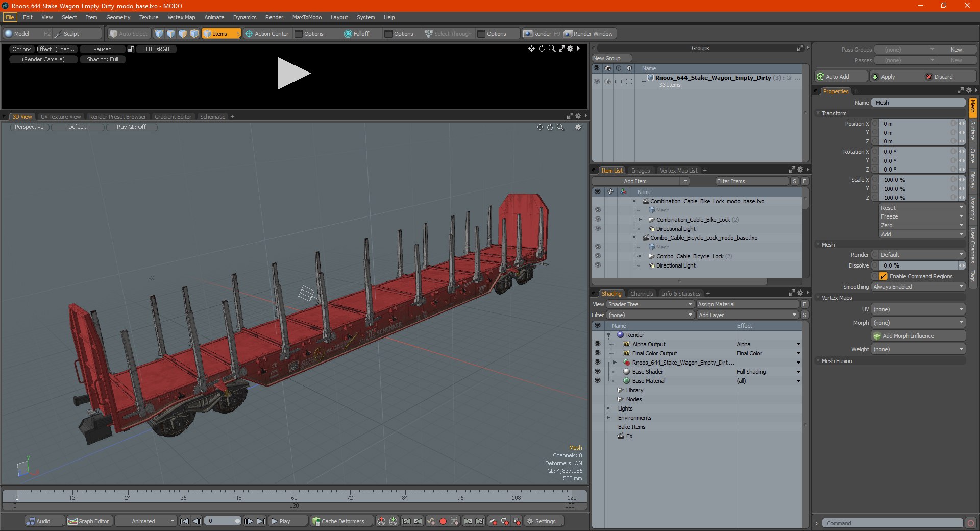Select the Vertices selection mode icon
Viewport: 980px width, 531px height.
pyautogui.click(x=159, y=34)
